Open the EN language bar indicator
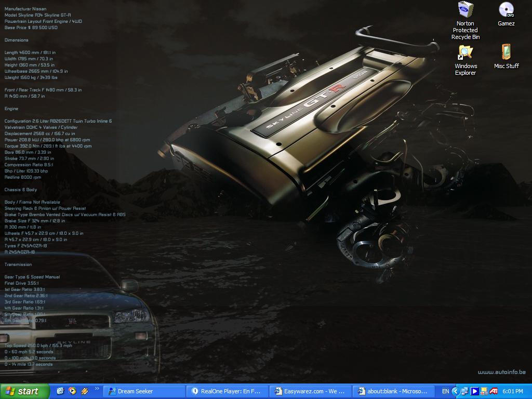Image resolution: width=532 pixels, height=399 pixels. (x=445, y=391)
